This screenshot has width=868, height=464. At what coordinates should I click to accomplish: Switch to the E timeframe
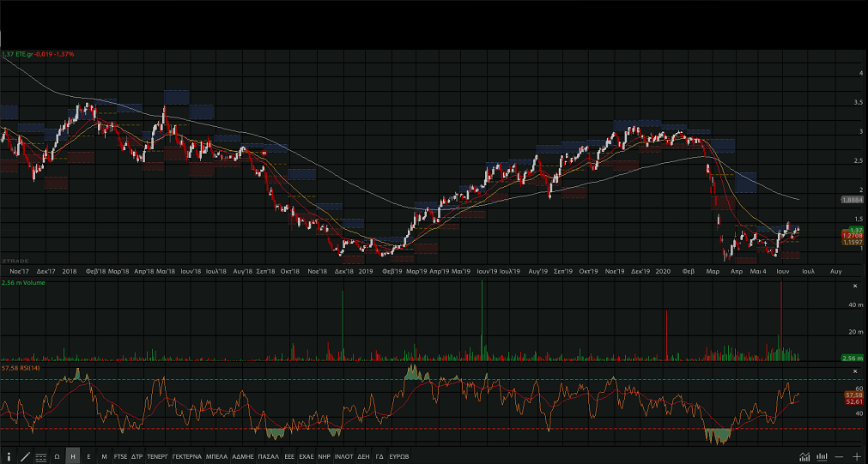(88, 457)
